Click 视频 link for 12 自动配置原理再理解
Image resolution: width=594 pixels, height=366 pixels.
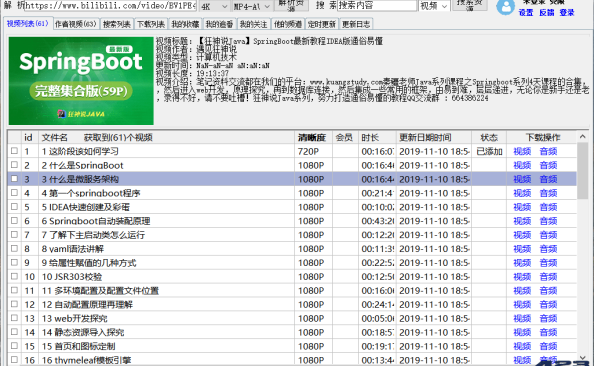(x=522, y=304)
